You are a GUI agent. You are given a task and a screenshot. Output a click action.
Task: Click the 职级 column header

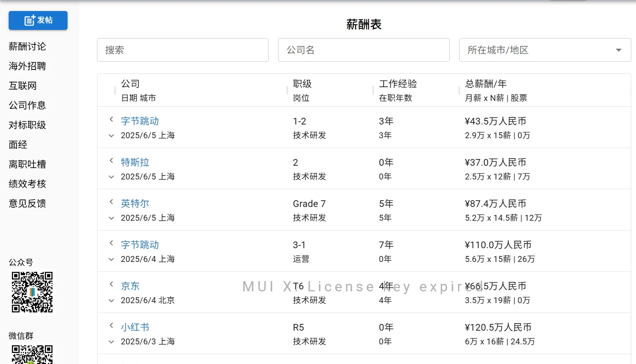point(302,84)
